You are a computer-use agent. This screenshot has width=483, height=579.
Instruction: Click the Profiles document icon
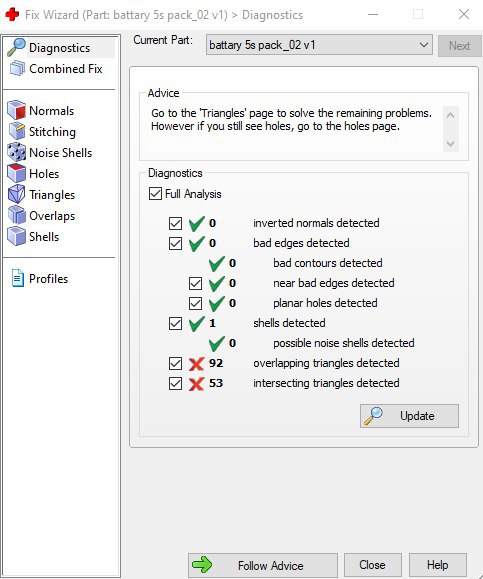click(x=17, y=278)
